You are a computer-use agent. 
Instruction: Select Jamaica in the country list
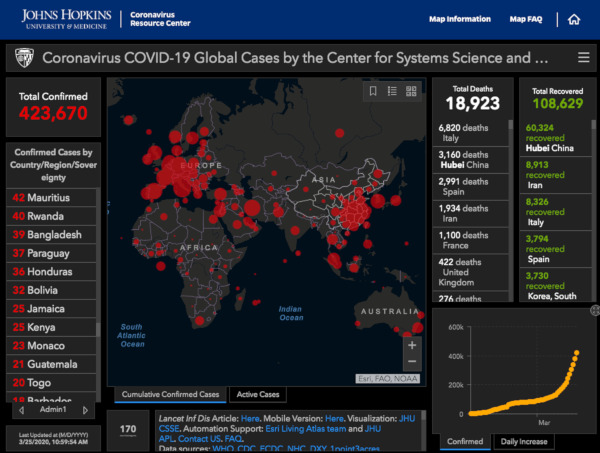(x=51, y=308)
